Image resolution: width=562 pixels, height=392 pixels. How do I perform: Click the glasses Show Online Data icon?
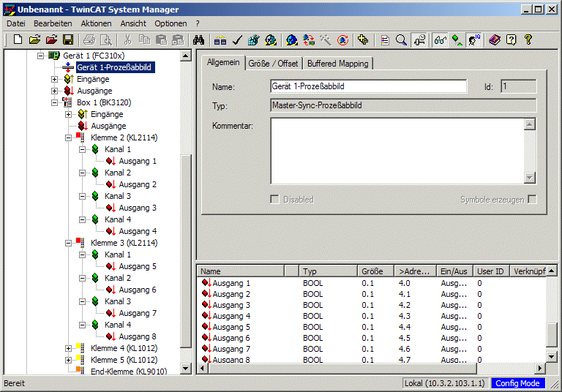tap(440, 39)
